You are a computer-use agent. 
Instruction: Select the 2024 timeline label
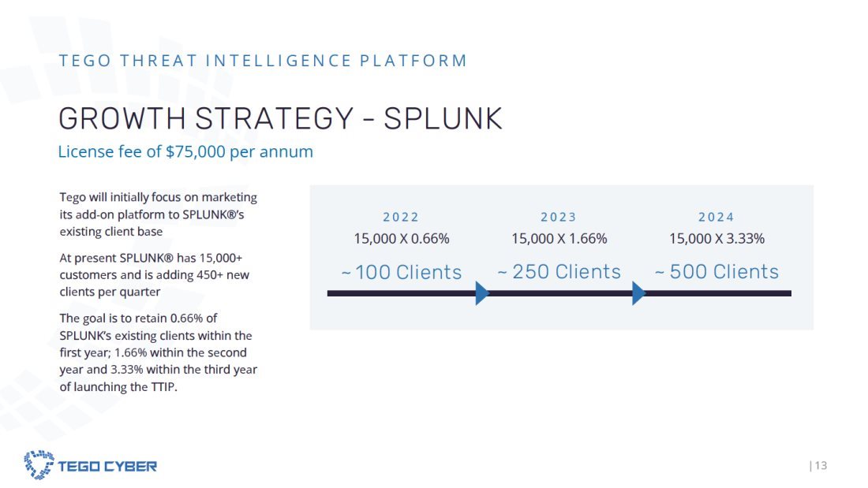716,217
